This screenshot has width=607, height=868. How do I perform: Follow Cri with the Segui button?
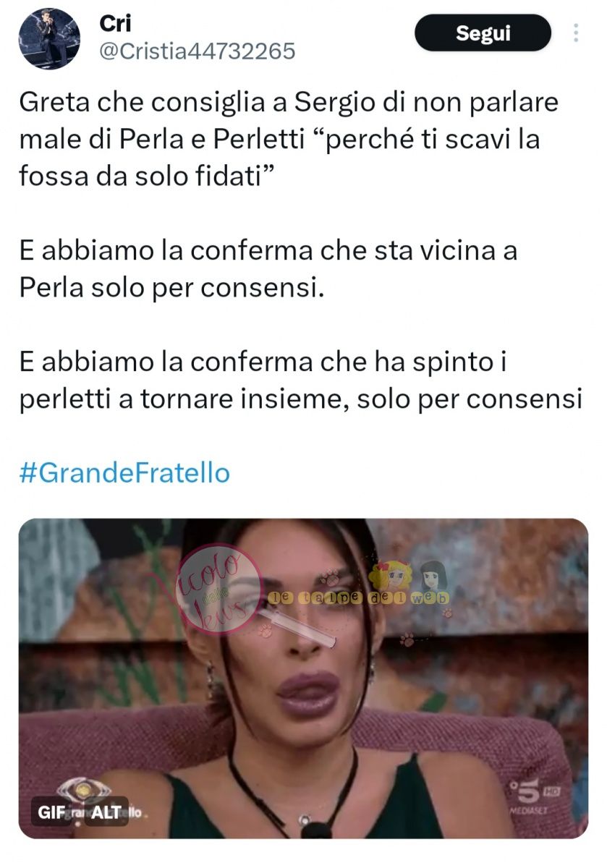[x=483, y=33]
